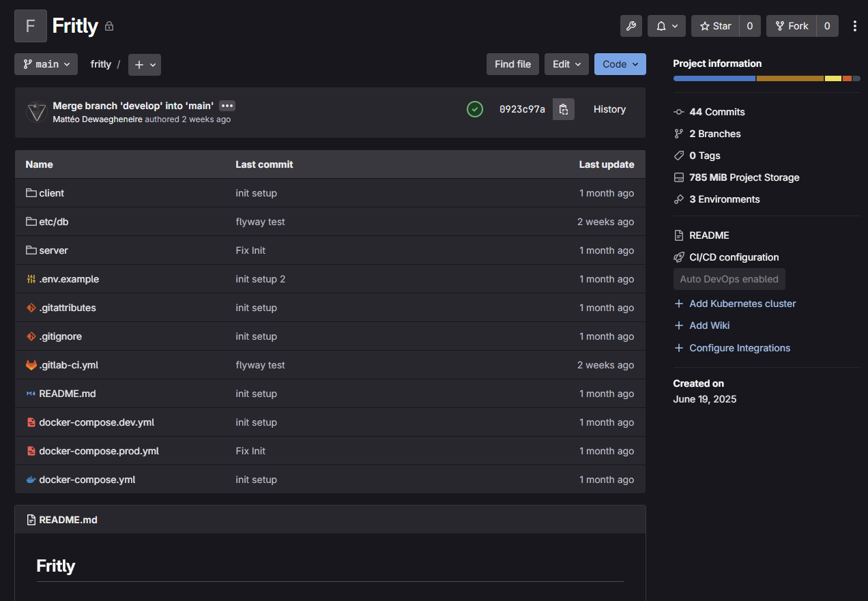The image size is (868, 601).
Task: Open the admin area wrench icon
Action: tap(631, 26)
